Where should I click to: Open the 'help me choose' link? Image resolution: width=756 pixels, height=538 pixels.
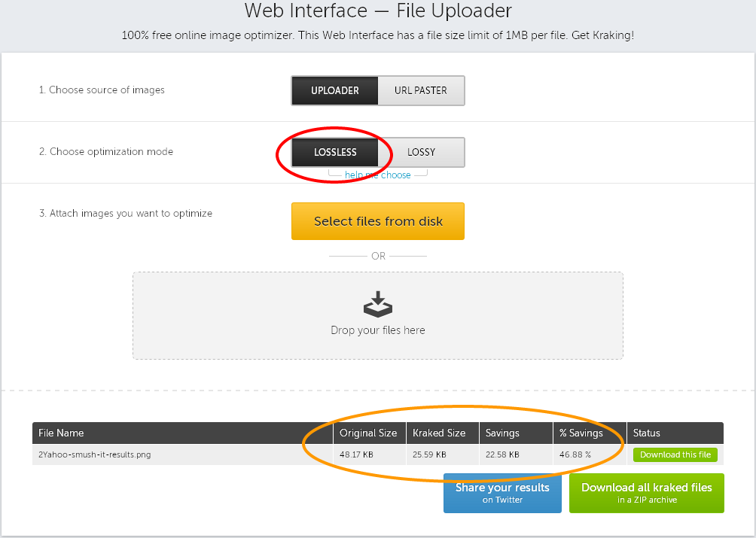click(377, 175)
